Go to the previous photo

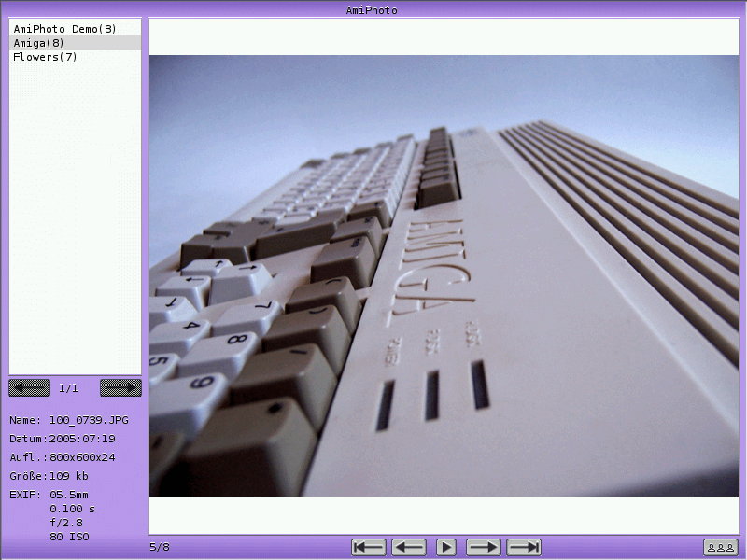coord(409,547)
